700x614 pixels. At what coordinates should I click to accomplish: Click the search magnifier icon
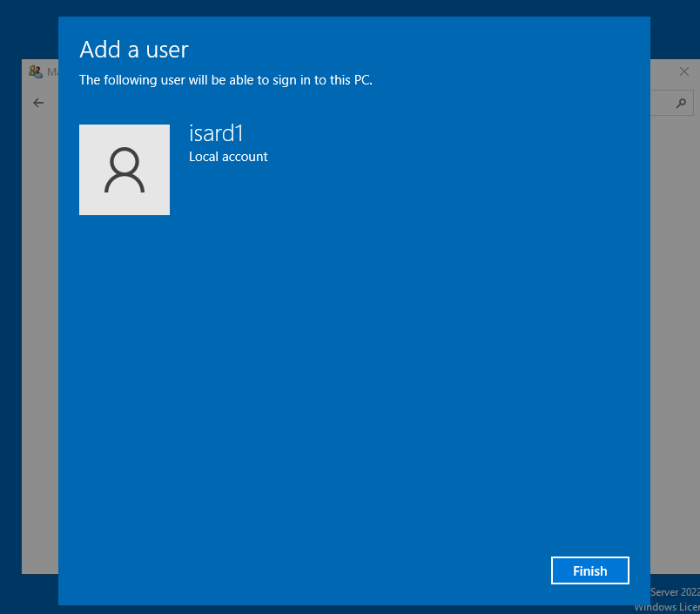pyautogui.click(x=681, y=103)
